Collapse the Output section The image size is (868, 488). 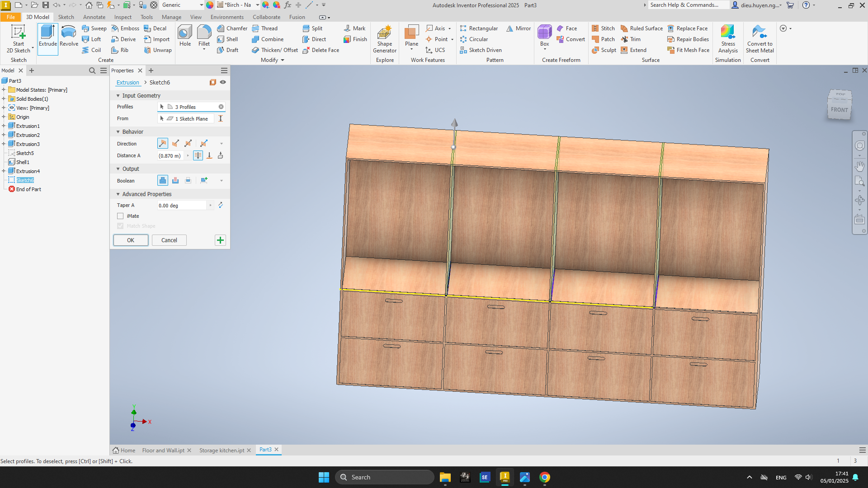point(118,169)
